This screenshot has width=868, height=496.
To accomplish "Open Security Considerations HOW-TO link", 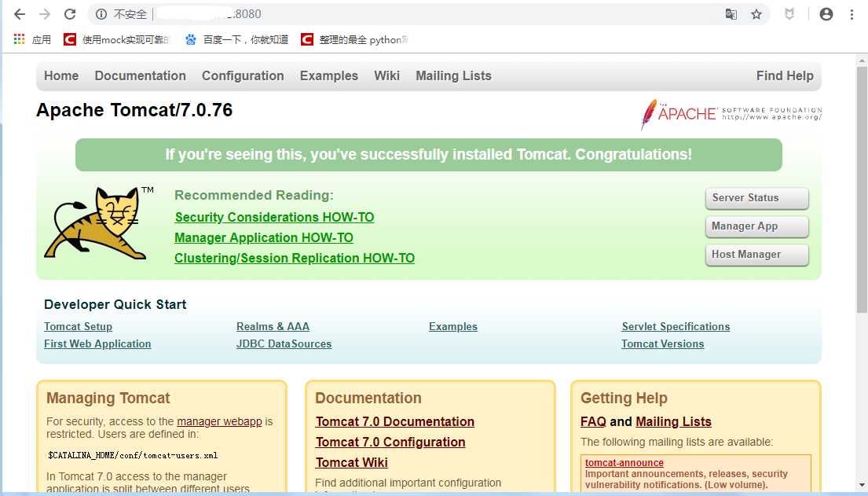I will pyautogui.click(x=275, y=217).
